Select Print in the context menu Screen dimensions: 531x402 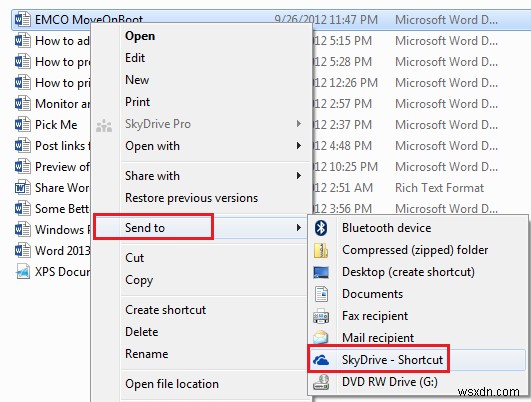pyautogui.click(x=137, y=102)
